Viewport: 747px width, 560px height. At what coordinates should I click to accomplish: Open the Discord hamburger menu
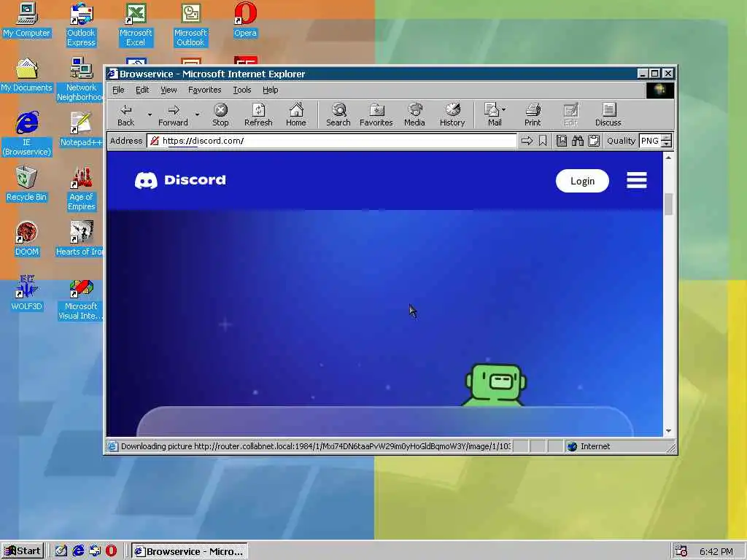(x=636, y=181)
